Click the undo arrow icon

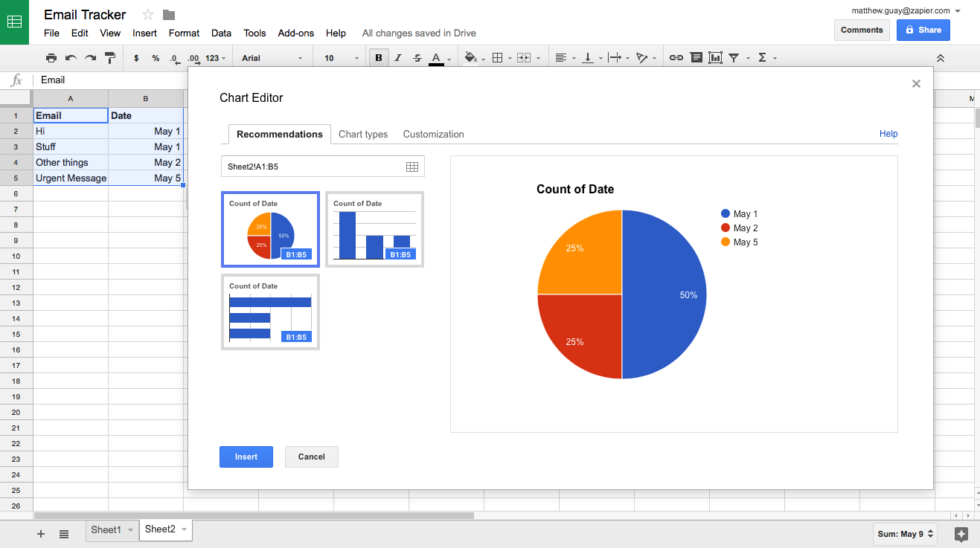pyautogui.click(x=71, y=58)
